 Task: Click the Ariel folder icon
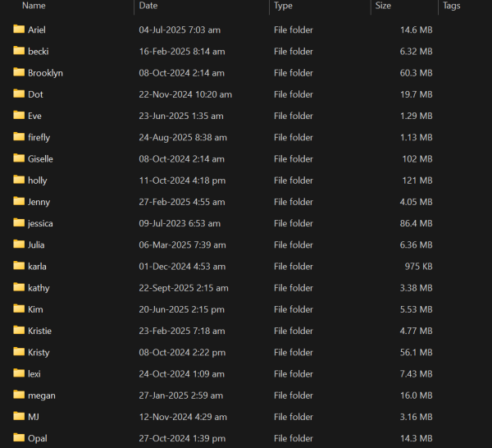pyautogui.click(x=20, y=30)
